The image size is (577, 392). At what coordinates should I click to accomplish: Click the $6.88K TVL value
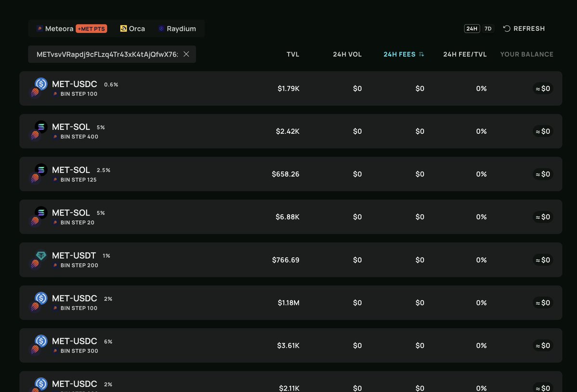click(x=287, y=217)
